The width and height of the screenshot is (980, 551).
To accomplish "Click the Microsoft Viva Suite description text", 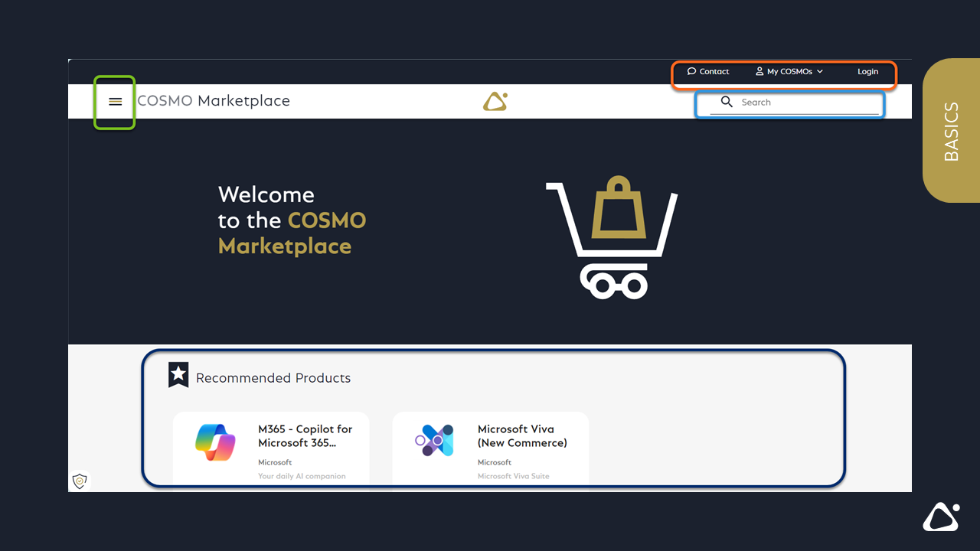I will pos(513,476).
